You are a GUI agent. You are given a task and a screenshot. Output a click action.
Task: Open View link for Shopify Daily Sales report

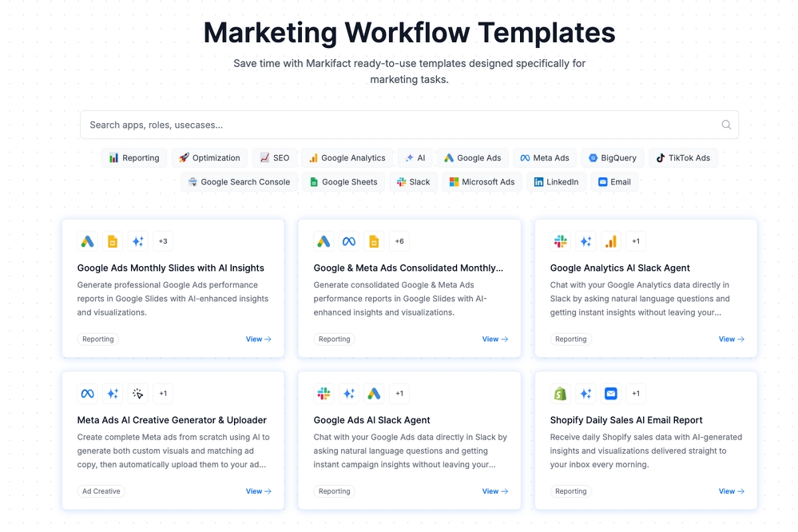[x=732, y=491]
